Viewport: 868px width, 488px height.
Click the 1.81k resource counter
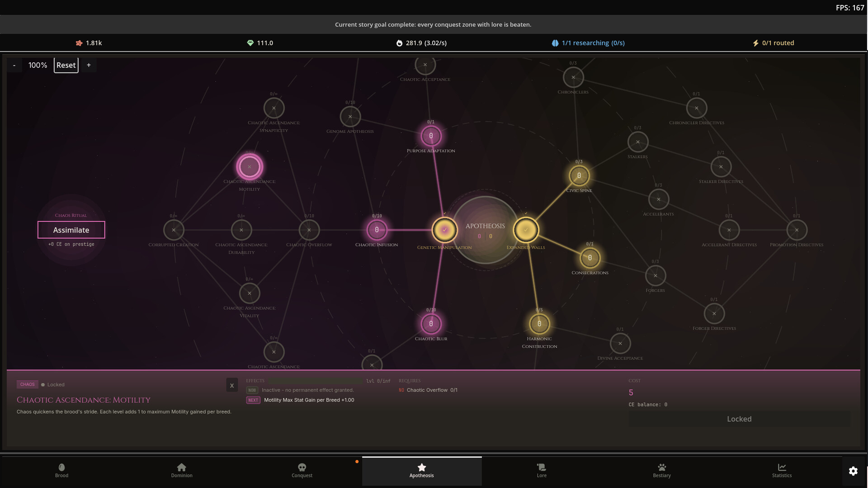point(89,43)
